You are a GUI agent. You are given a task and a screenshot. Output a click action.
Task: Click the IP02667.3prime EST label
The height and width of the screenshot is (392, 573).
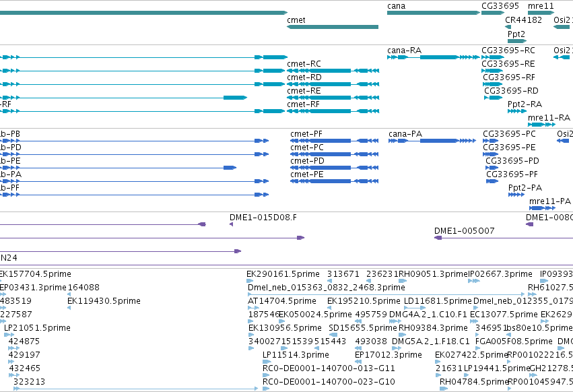tap(500, 274)
